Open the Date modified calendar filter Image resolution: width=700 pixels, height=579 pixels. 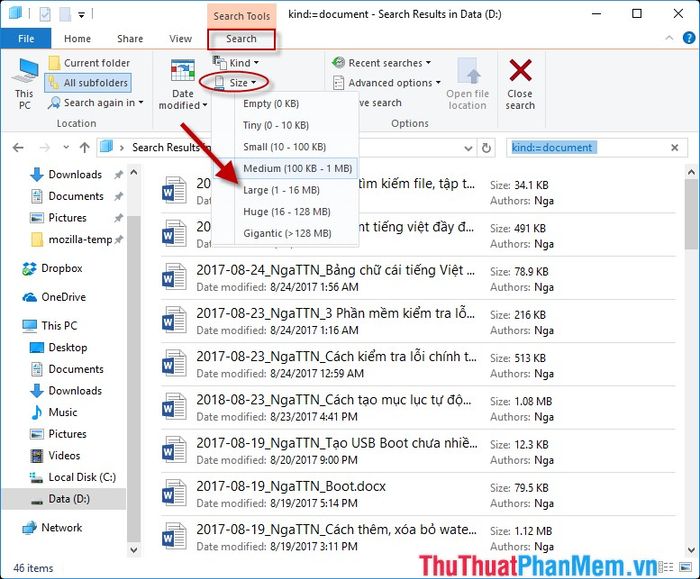183,83
